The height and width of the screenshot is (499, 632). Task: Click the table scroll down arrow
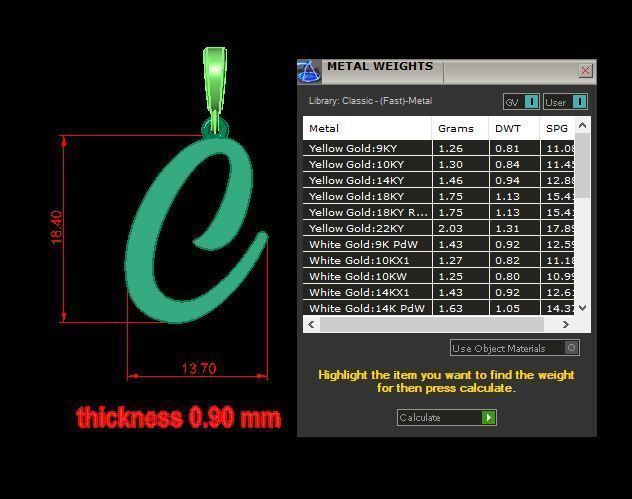582,308
